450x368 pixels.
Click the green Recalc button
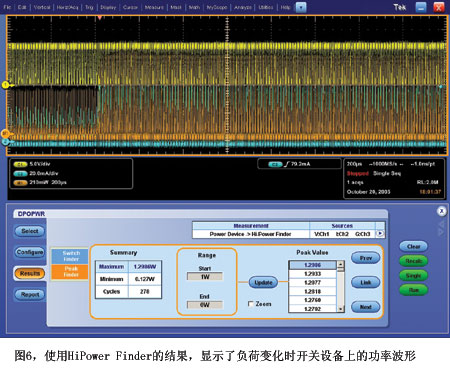413,261
